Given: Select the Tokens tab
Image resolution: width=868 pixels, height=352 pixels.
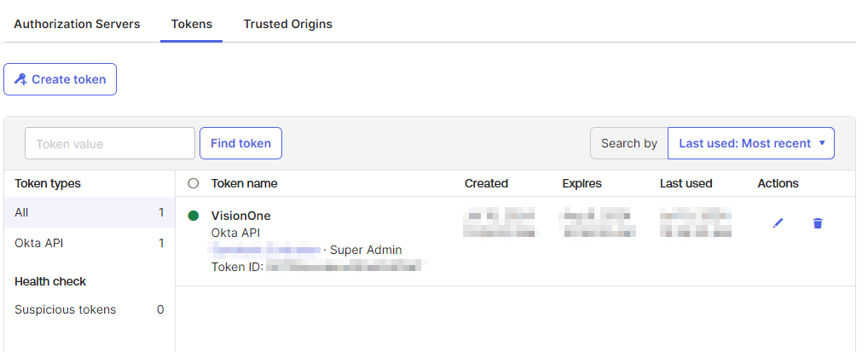Looking at the screenshot, I should (x=191, y=24).
